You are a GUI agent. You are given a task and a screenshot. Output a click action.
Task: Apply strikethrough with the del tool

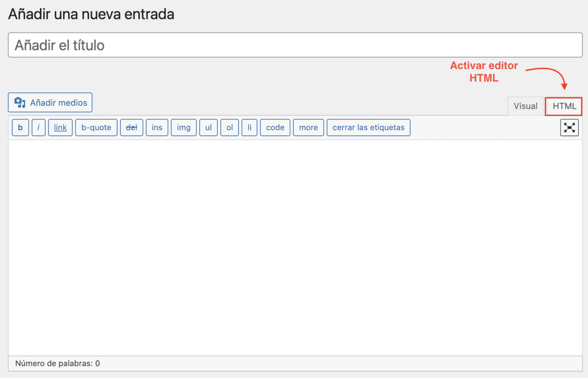click(x=131, y=127)
